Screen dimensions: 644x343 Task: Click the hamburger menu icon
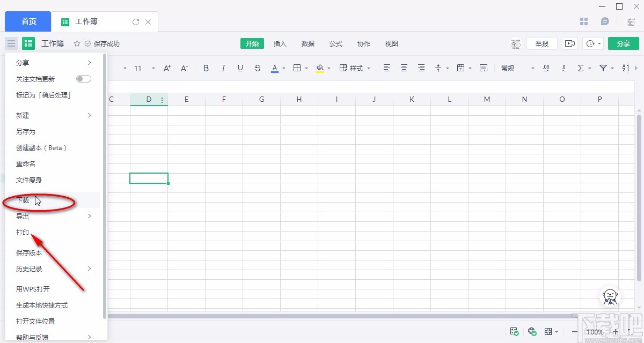point(11,43)
